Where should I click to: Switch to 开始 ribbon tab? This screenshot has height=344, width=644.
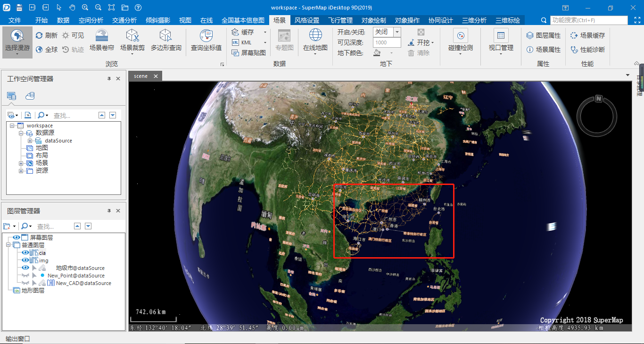41,20
